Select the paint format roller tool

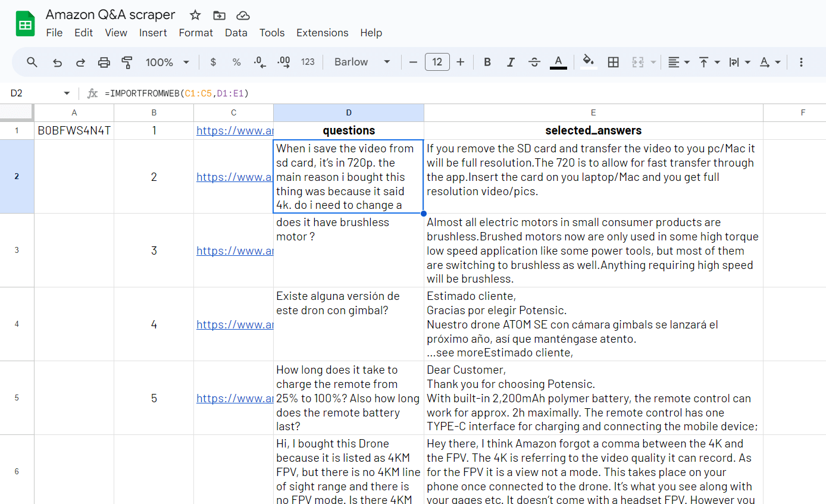click(127, 62)
